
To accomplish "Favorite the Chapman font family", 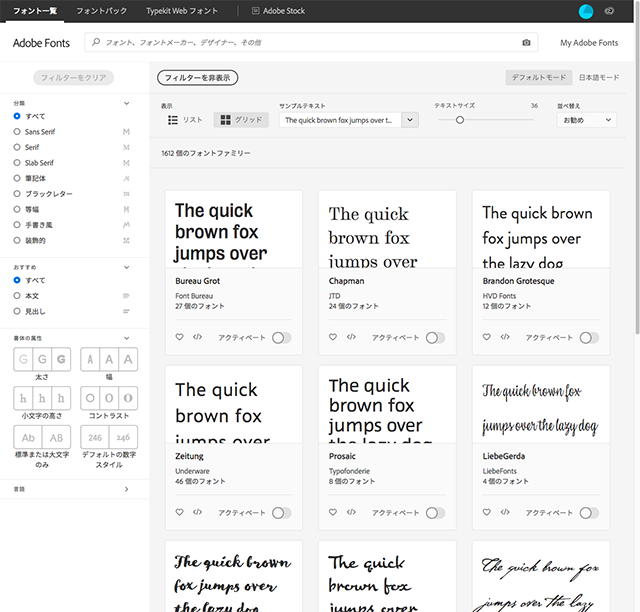I will 333,337.
